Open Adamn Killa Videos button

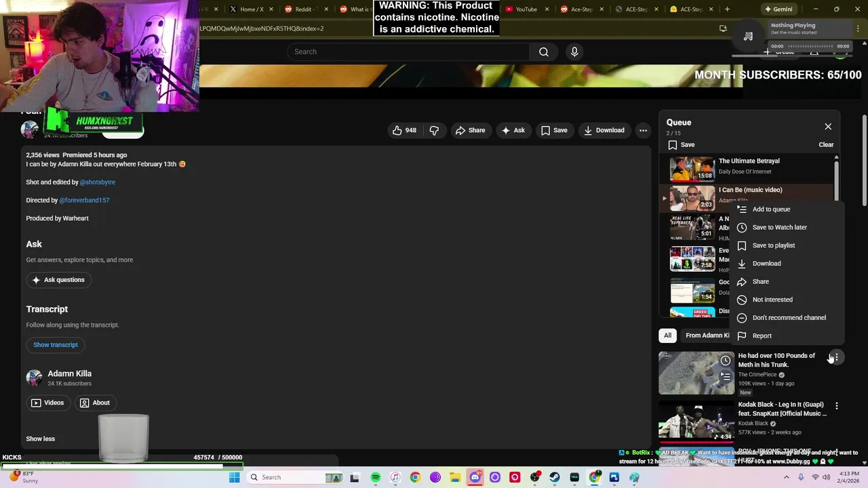click(x=48, y=403)
